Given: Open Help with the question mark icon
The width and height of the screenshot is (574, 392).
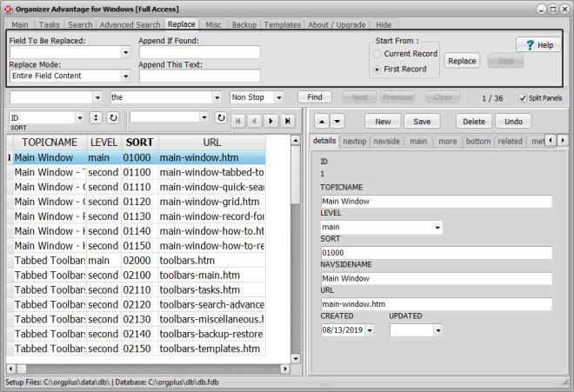Looking at the screenshot, I should [538, 45].
